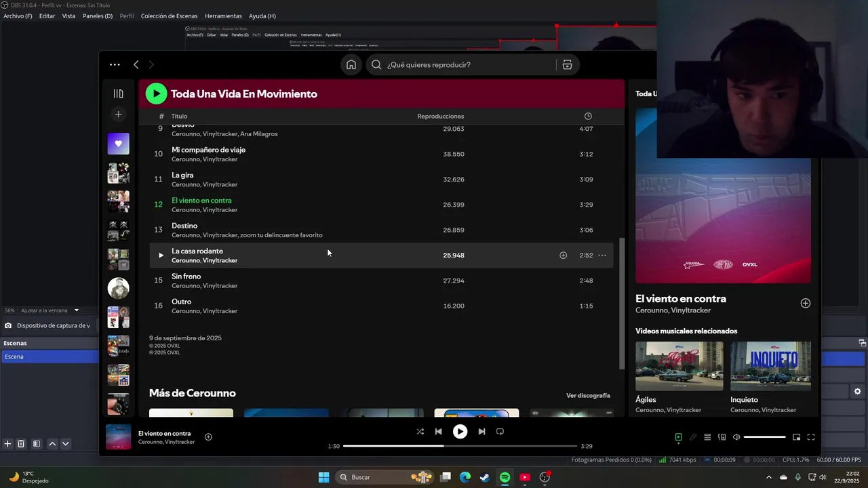The image size is (868, 488).
Task: Open the Browse icon beside the search field
Action: pos(568,64)
